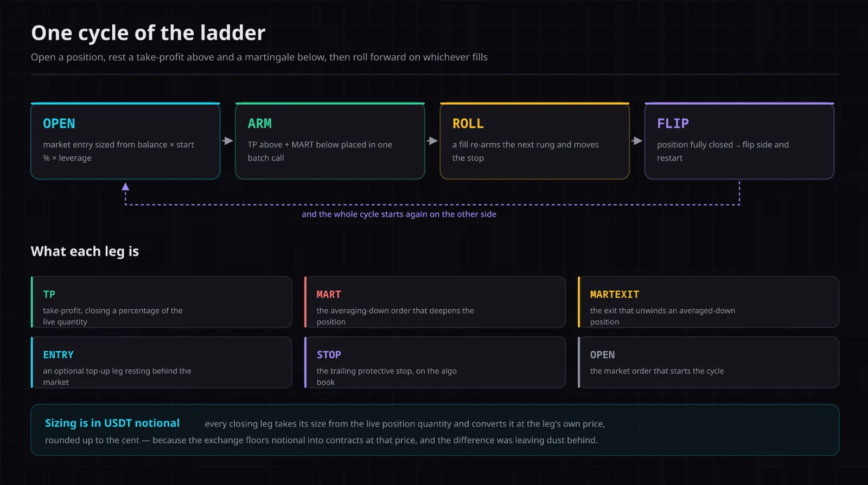Click 'rounded up to the cent' sentence
Viewport: 868px width, 485px height.
coord(321,441)
